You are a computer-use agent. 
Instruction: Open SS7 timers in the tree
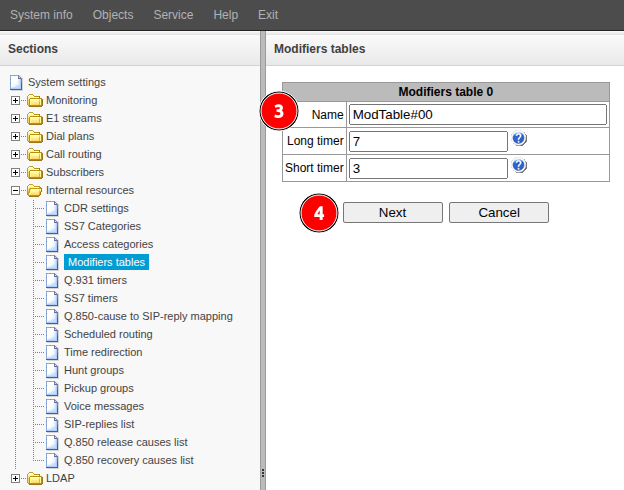point(90,298)
